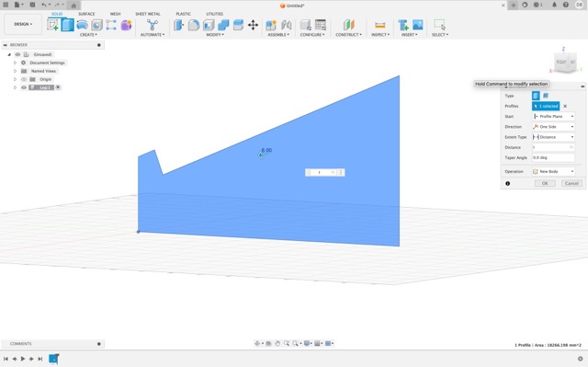Viewport: 588px width, 367px height.
Task: Toggle visibility eye of the Leg1 component
Action: coord(24,87)
